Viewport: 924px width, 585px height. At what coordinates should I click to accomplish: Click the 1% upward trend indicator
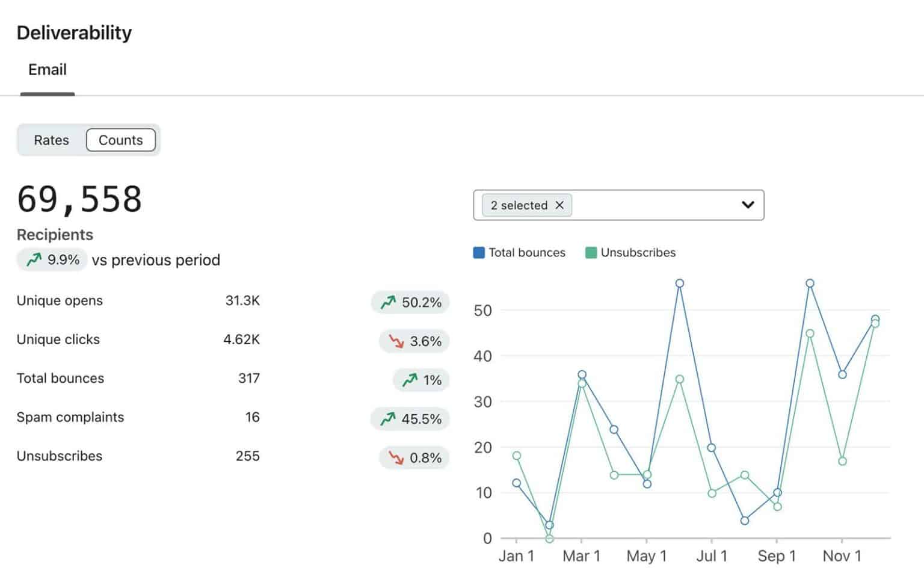pos(410,380)
